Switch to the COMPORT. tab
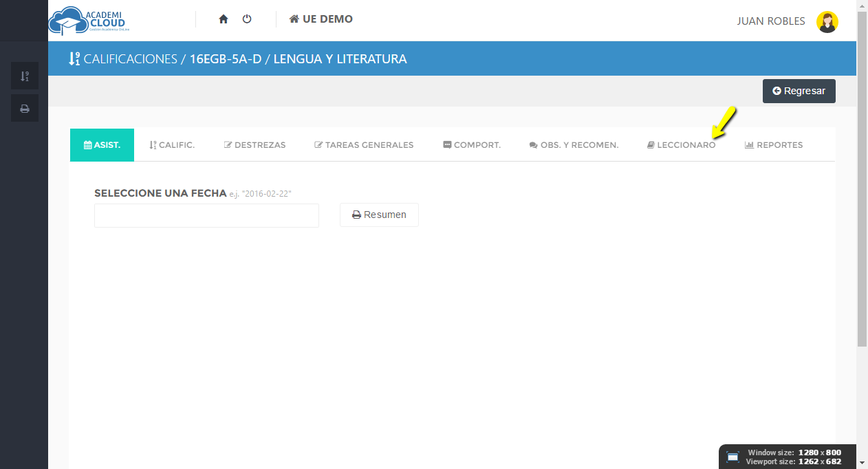The image size is (868, 469). (x=472, y=145)
